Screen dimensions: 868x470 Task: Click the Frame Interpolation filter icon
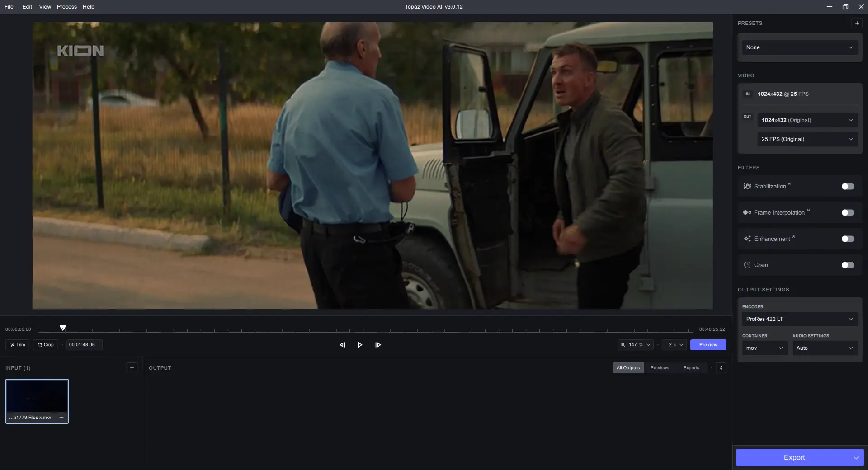[x=747, y=212]
